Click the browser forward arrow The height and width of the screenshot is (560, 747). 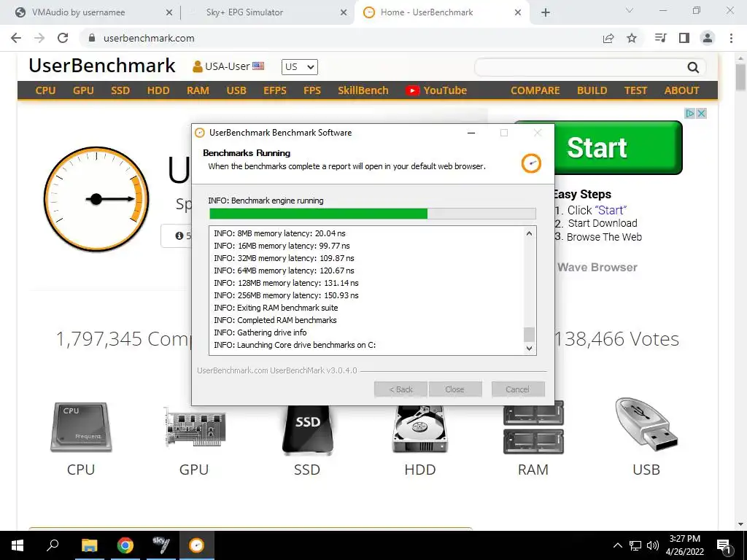click(x=39, y=38)
